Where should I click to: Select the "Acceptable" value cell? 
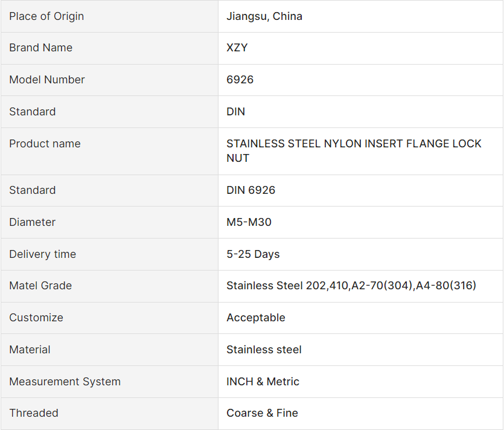tap(256, 318)
